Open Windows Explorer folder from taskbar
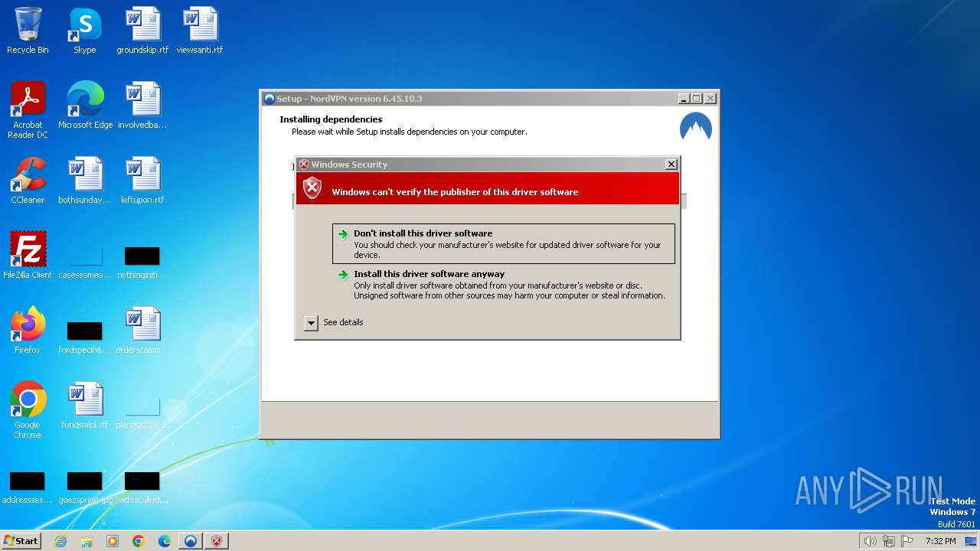 coord(87,541)
